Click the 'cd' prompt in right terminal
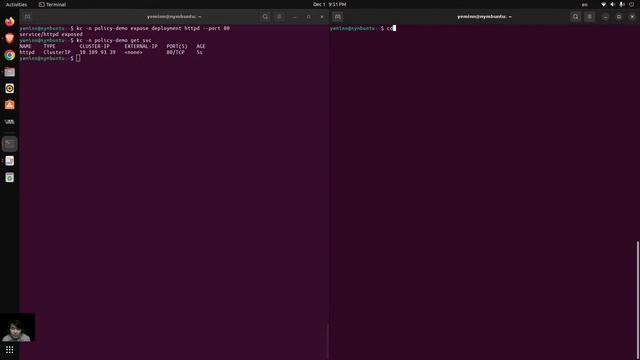The height and width of the screenshot is (360, 640). [390, 28]
